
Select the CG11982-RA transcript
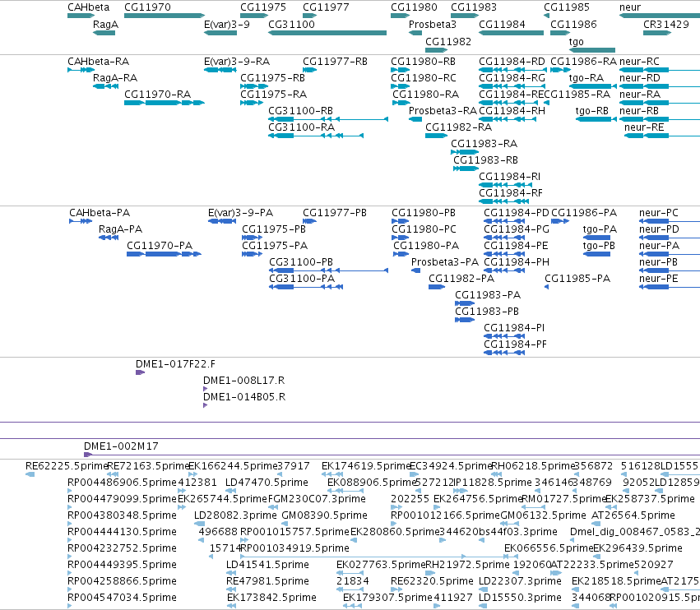coord(436,136)
